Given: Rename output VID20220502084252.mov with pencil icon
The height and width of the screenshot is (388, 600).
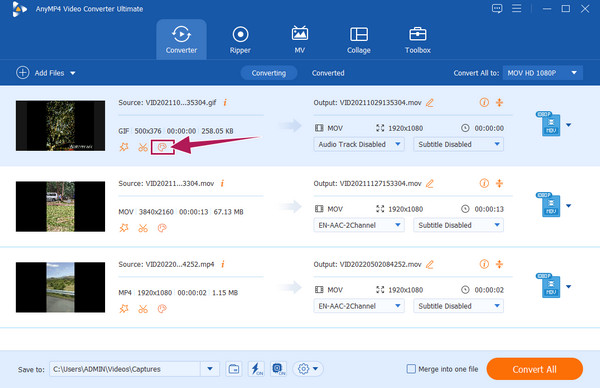Looking at the screenshot, I should coord(430,264).
